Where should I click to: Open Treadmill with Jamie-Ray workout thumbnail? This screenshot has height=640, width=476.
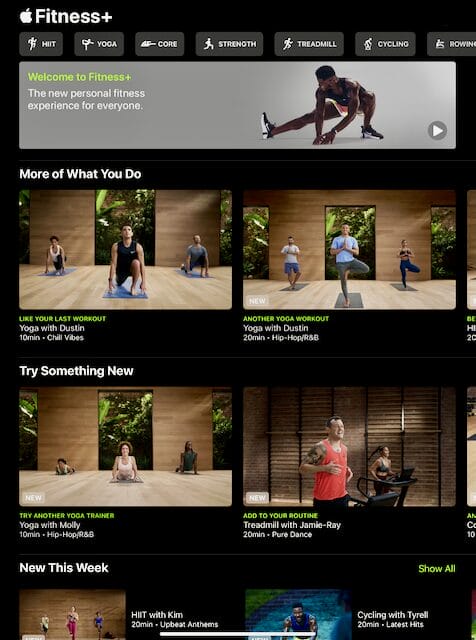tap(349, 447)
